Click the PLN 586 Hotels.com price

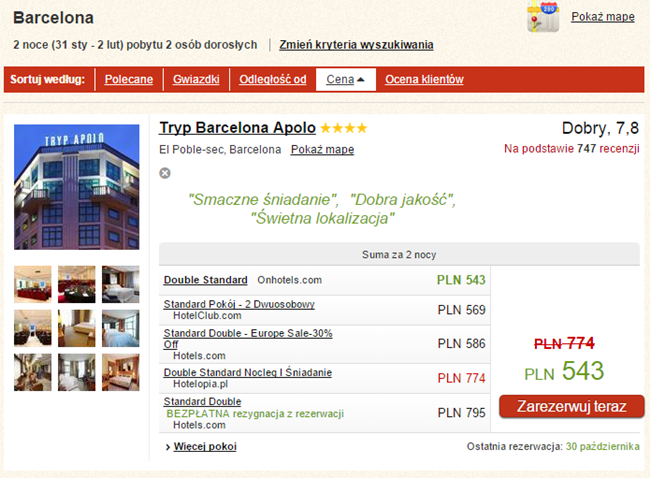point(461,344)
